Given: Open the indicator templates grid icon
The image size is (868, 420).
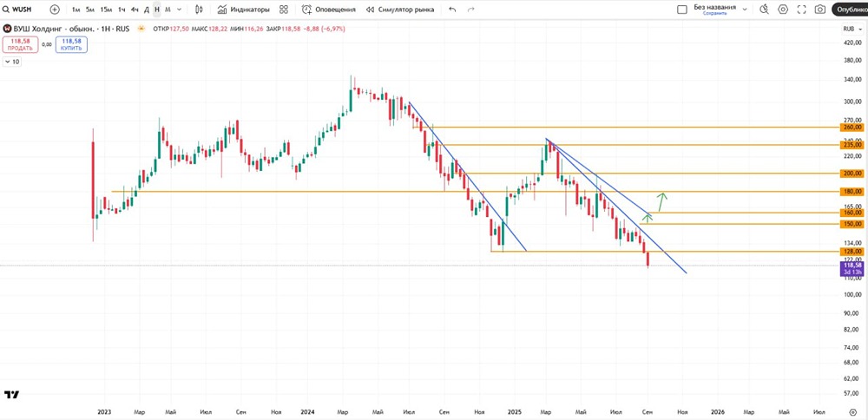Looking at the screenshot, I should point(284,10).
